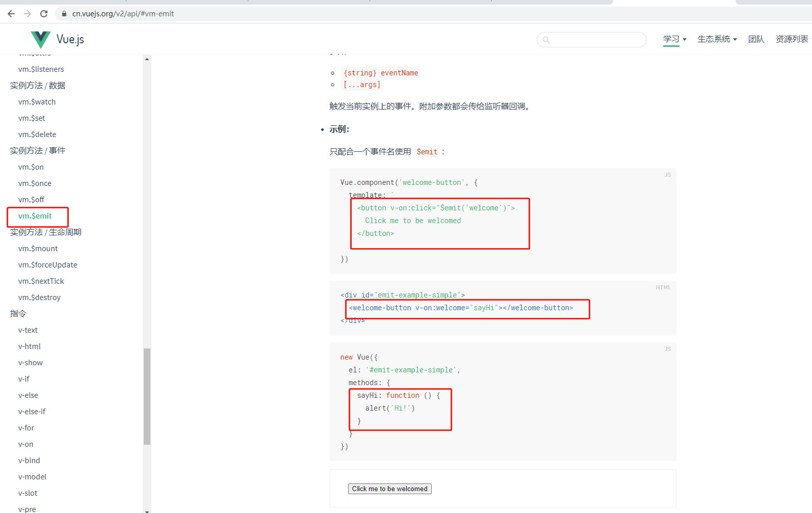This screenshot has width=812, height=513.
Task: Click the inline $emit code text
Action: 427,152
